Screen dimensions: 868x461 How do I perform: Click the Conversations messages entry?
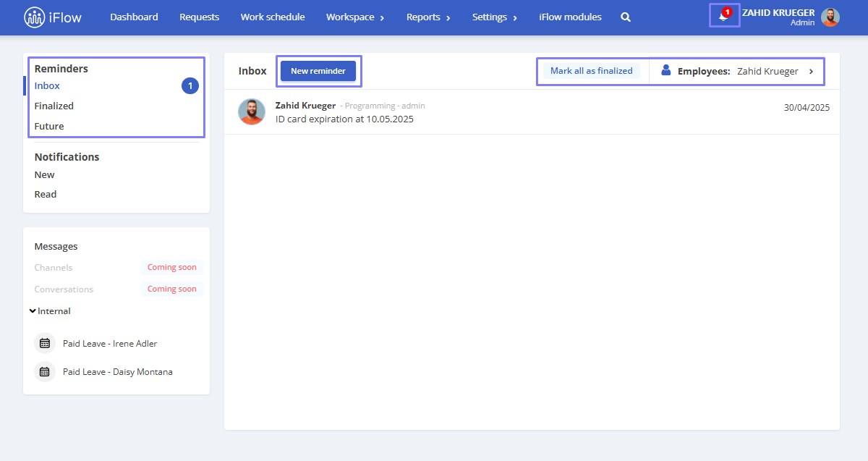64,289
